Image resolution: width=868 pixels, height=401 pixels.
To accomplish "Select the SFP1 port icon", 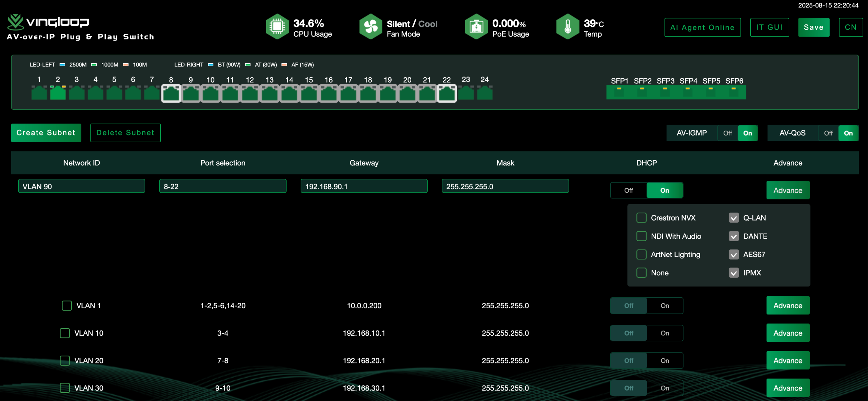I will click(x=619, y=92).
